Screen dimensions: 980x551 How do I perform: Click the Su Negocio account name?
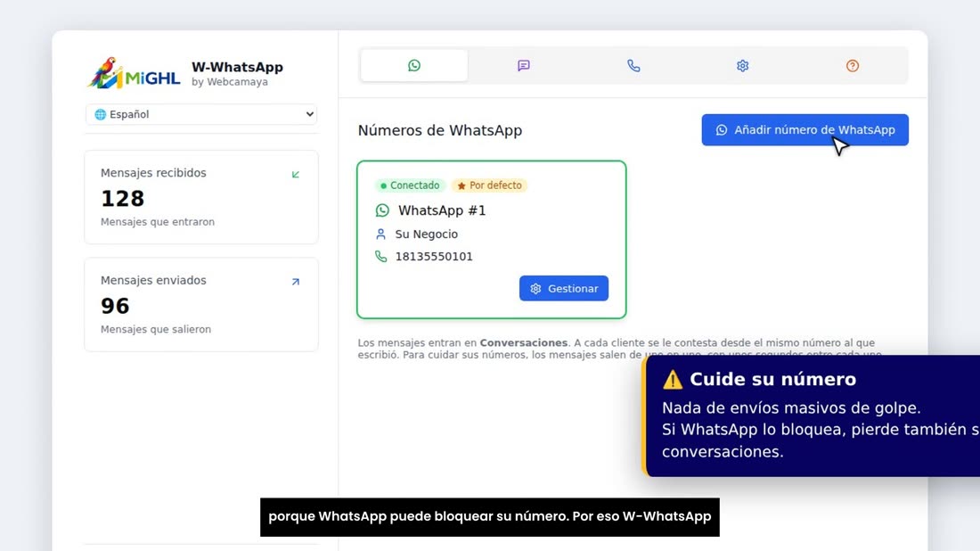click(426, 234)
